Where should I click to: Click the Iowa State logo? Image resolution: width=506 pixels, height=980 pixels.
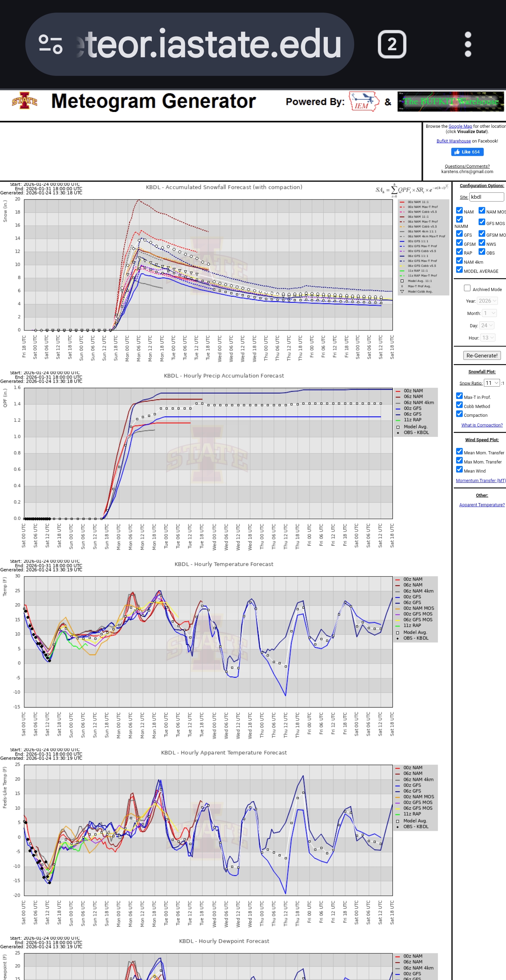(24, 101)
